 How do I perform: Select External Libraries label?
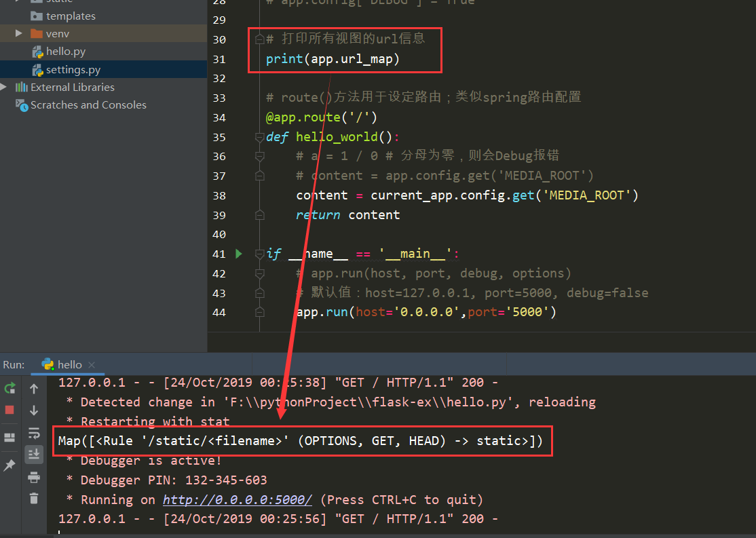(73, 88)
